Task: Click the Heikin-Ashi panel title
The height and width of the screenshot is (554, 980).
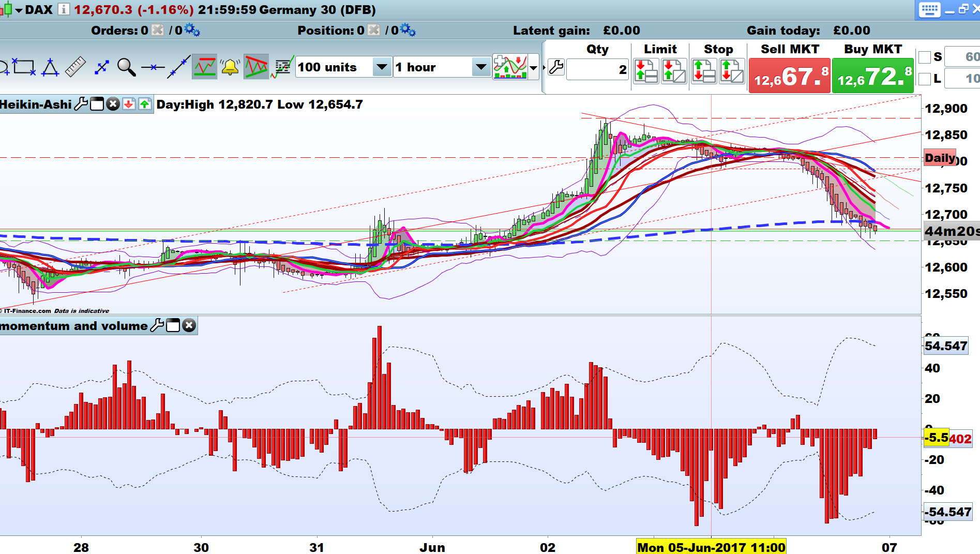Action: [x=36, y=104]
